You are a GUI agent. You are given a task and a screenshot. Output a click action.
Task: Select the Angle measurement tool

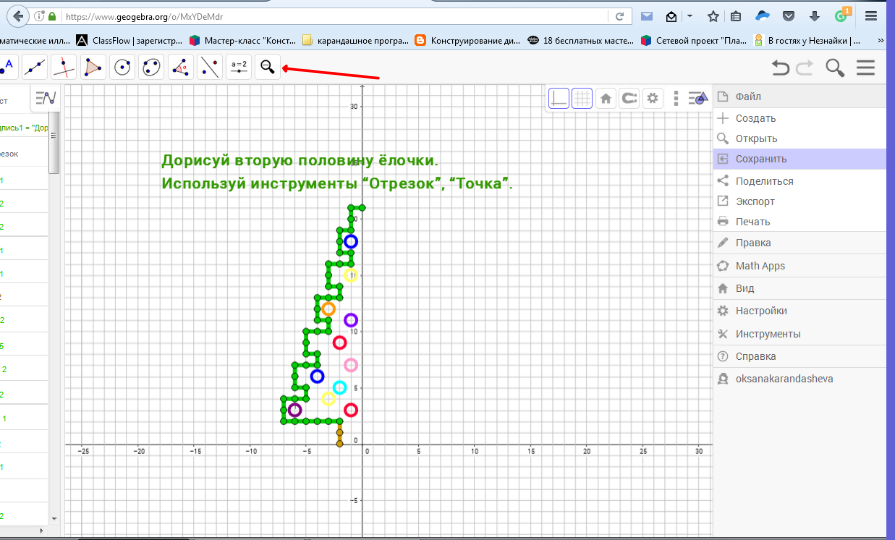pyautogui.click(x=181, y=67)
